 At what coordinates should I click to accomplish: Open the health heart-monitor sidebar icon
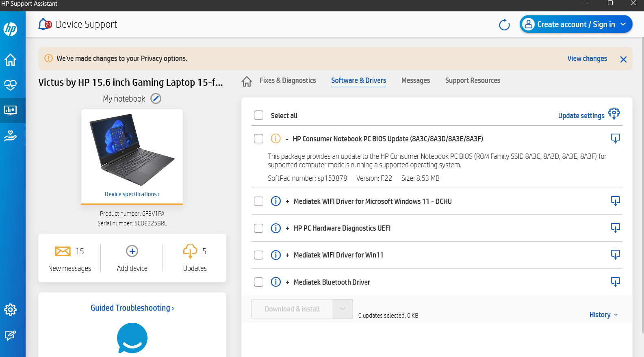click(x=11, y=85)
